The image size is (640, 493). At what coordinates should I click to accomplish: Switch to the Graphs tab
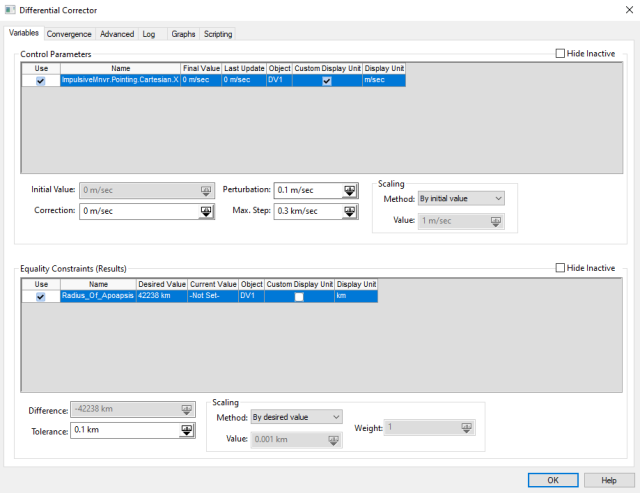(183, 34)
